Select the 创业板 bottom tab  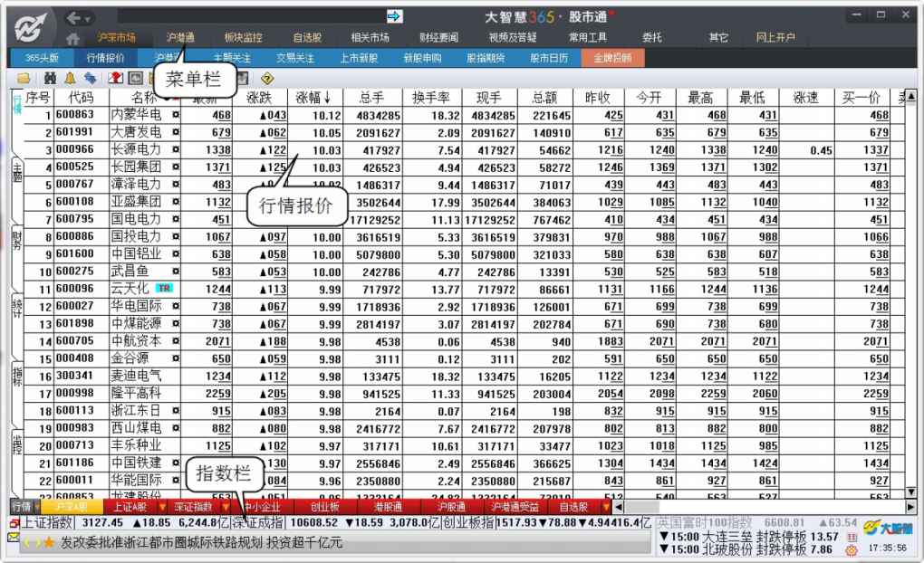[x=324, y=507]
